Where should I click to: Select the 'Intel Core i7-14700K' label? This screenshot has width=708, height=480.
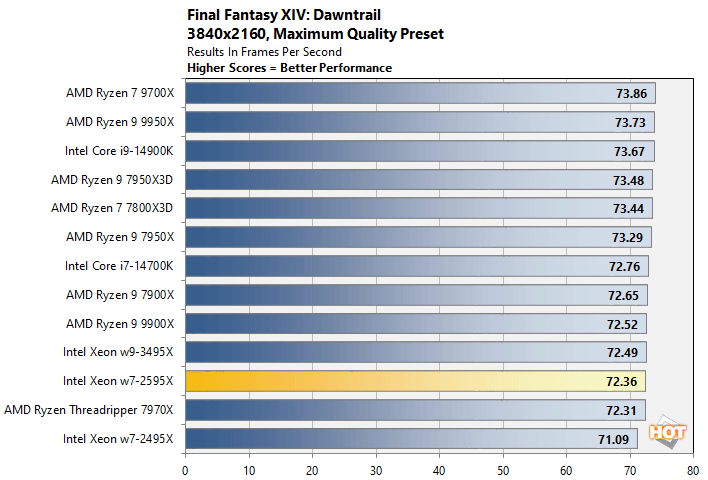[119, 266]
